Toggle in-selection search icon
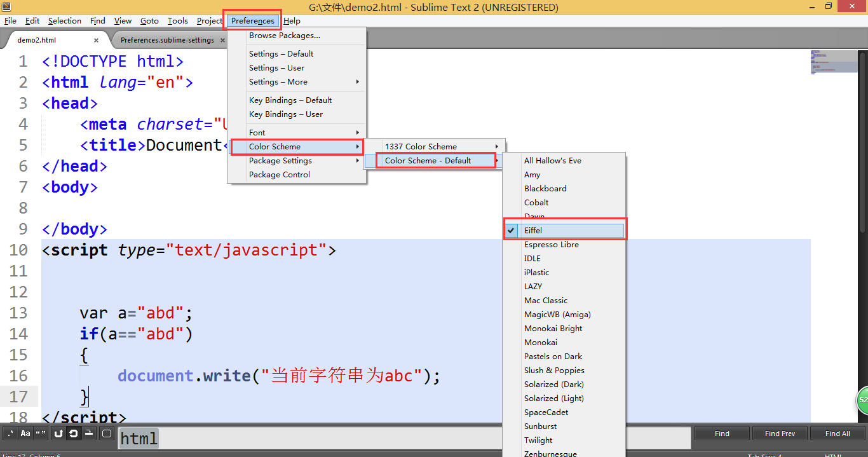 tap(89, 433)
